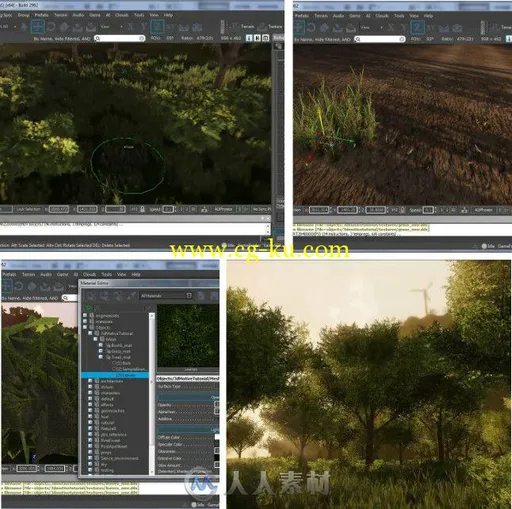Select the sky folder in material tree
This screenshot has width=512, height=509.
[x=104, y=464]
